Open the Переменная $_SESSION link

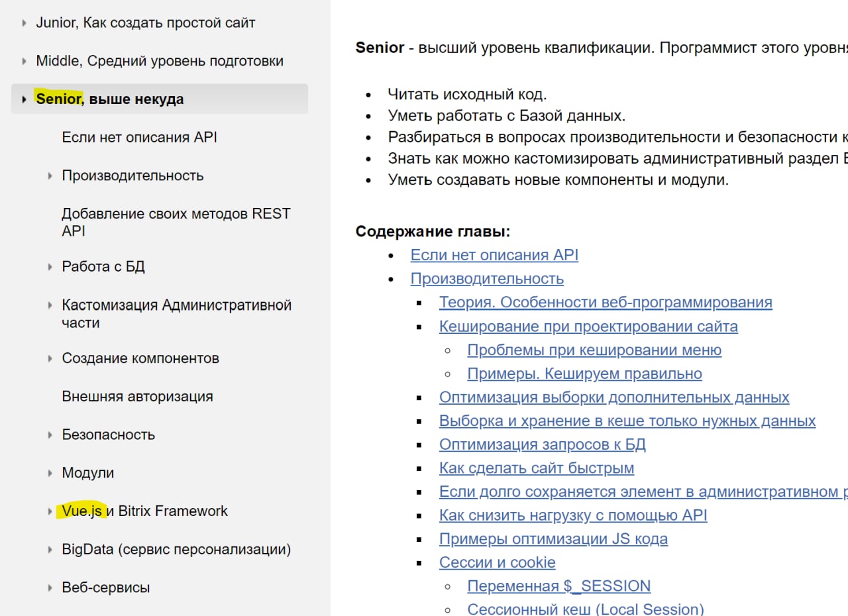point(558,586)
